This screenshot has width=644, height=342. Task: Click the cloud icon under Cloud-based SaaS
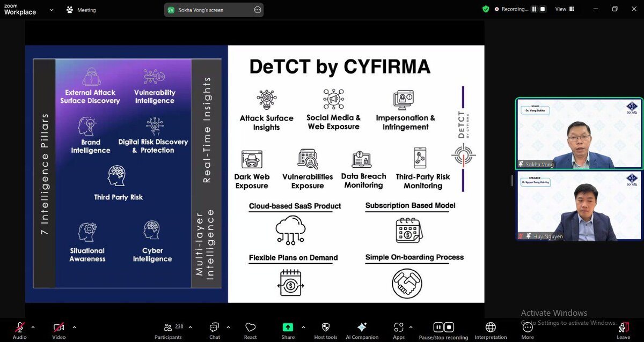point(290,229)
